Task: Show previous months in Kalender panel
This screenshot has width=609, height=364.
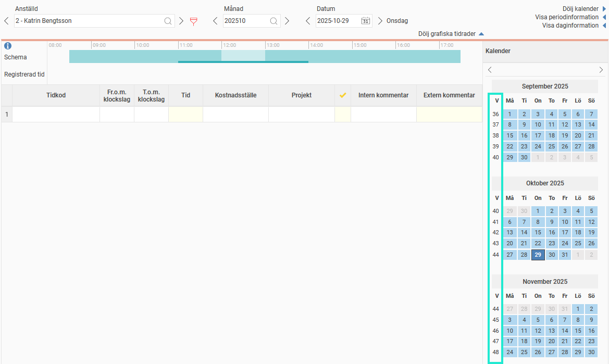Action: tap(490, 70)
